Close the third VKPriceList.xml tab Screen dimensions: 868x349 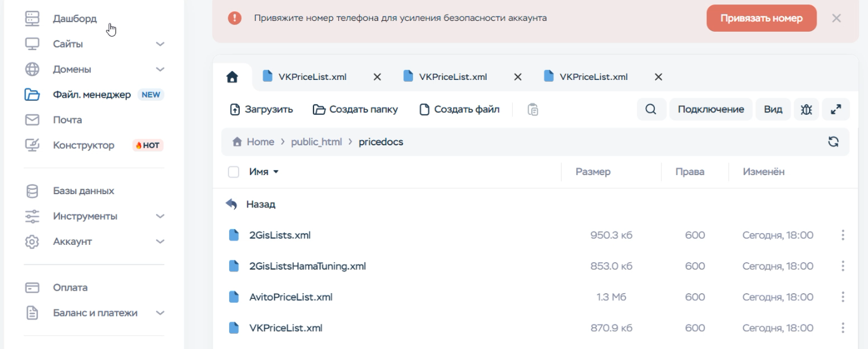coord(659,77)
